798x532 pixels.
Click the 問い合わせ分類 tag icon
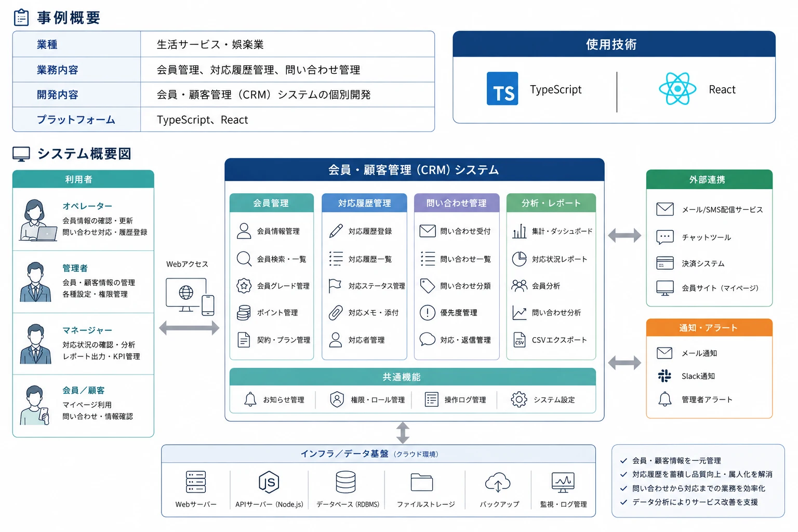coord(427,286)
